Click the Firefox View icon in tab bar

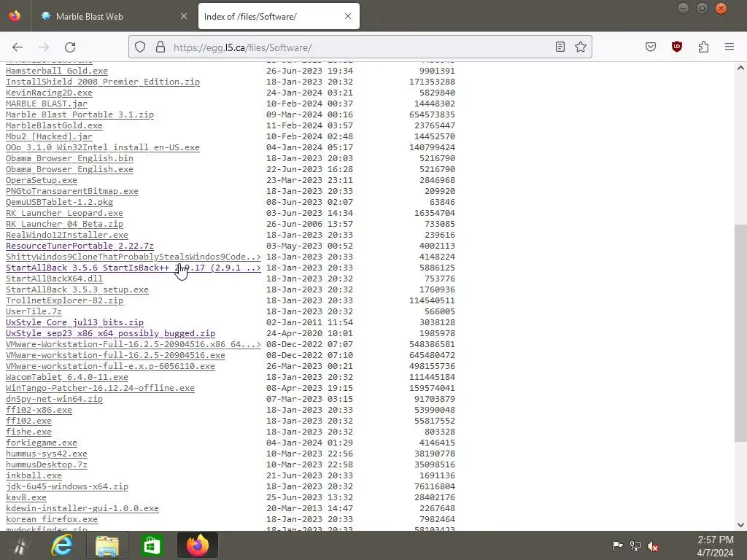(x=15, y=16)
